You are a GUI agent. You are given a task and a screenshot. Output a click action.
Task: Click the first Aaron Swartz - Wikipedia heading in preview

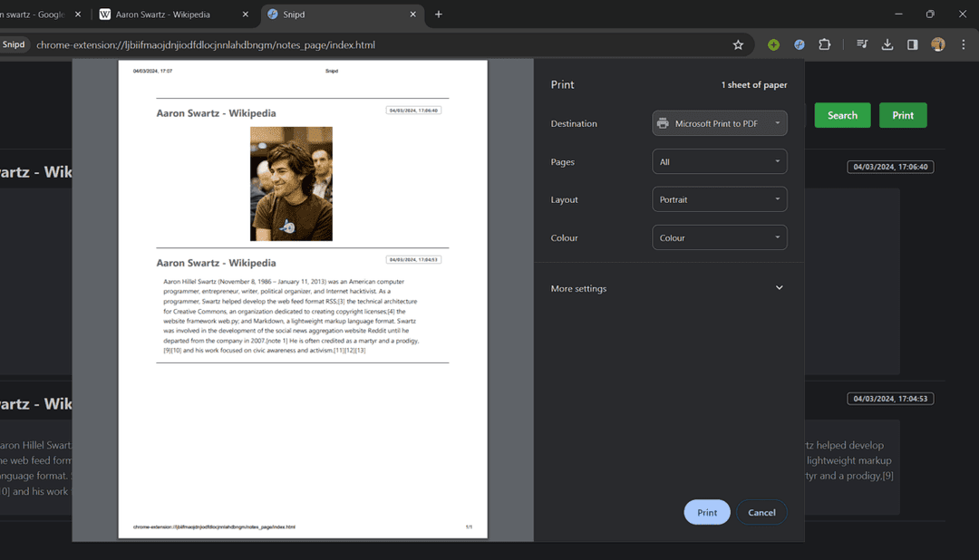[216, 113]
